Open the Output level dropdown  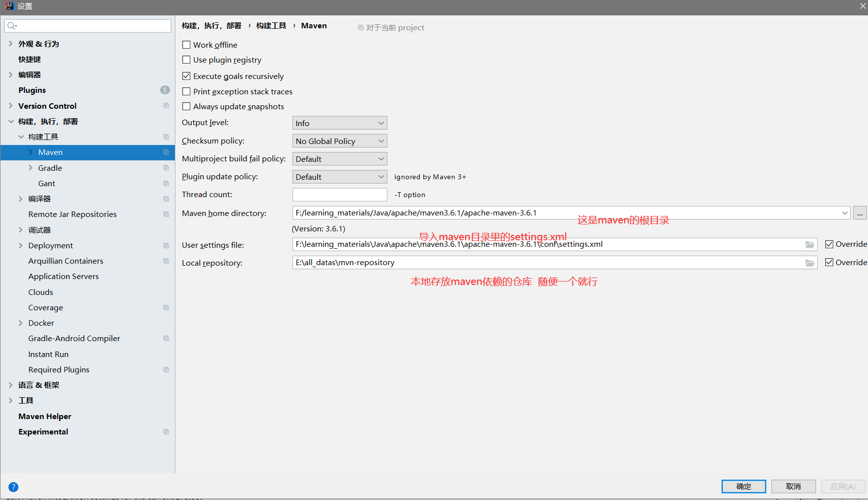[x=340, y=123]
